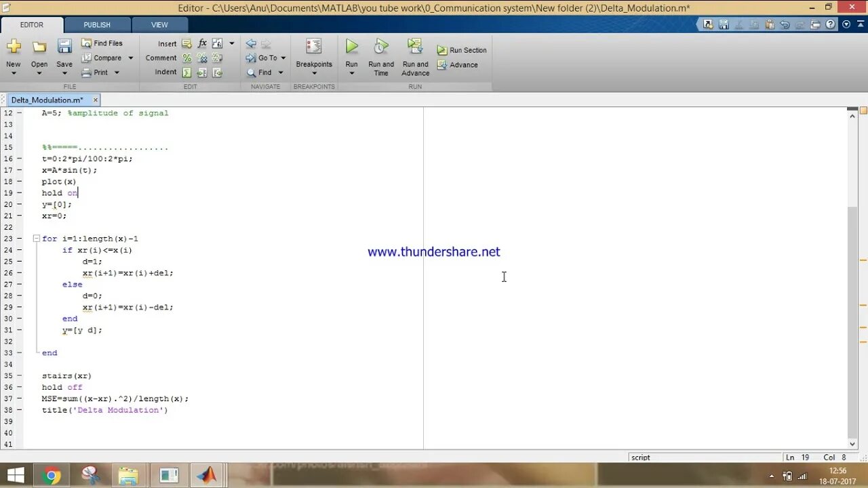Expand the Save dropdown arrow

point(64,73)
